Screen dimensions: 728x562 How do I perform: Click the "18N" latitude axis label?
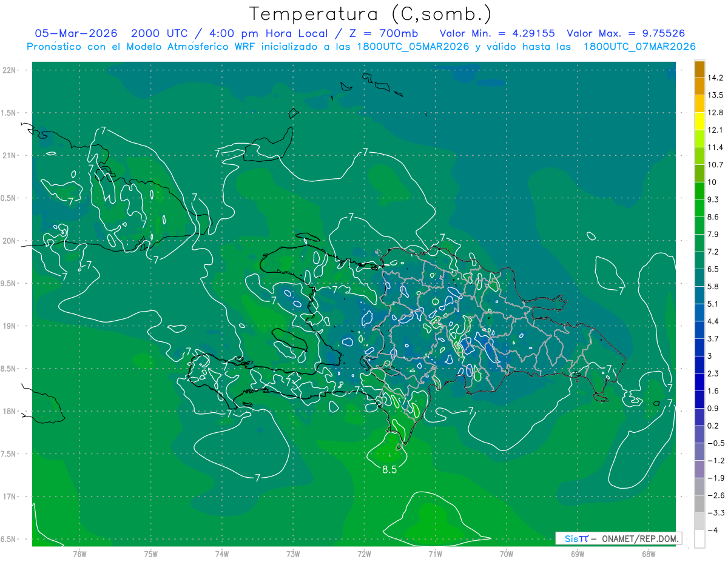tap(10, 412)
